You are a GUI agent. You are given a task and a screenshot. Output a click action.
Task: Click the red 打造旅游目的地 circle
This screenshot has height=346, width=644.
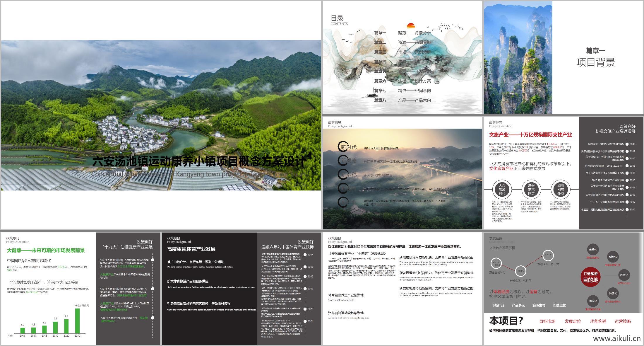point(590,277)
